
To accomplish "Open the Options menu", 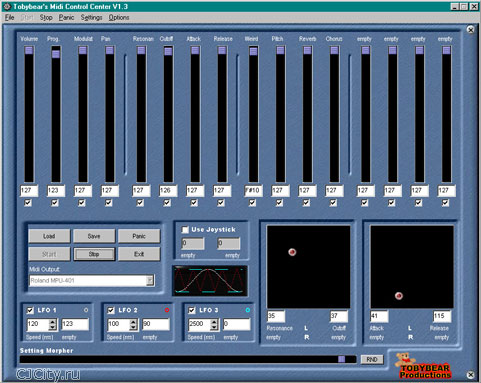I will coord(119,17).
